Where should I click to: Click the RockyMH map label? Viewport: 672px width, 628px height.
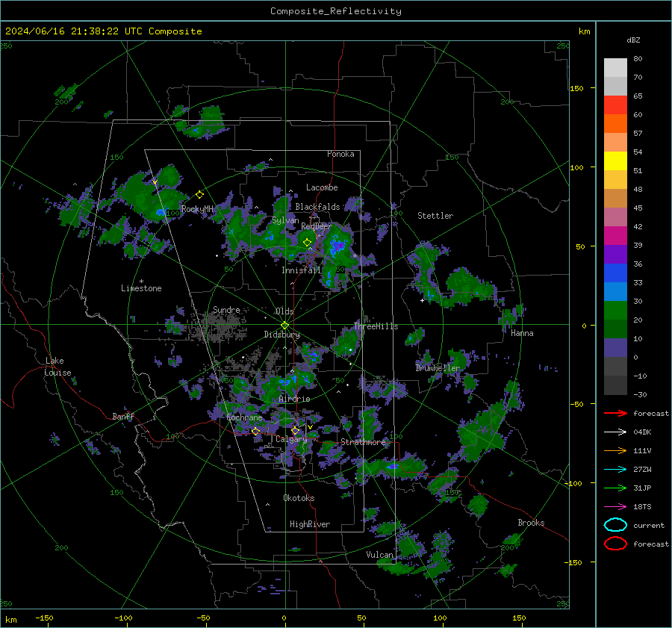(197, 209)
